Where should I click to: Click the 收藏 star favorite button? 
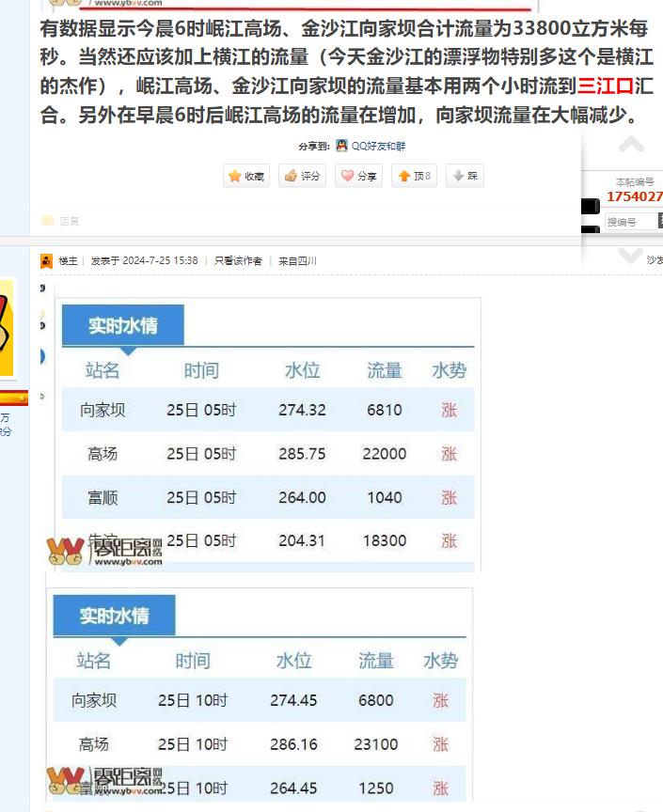coord(247,176)
